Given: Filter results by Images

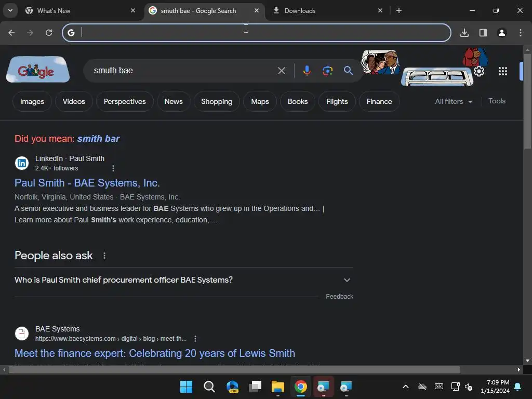Looking at the screenshot, I should pos(32,101).
